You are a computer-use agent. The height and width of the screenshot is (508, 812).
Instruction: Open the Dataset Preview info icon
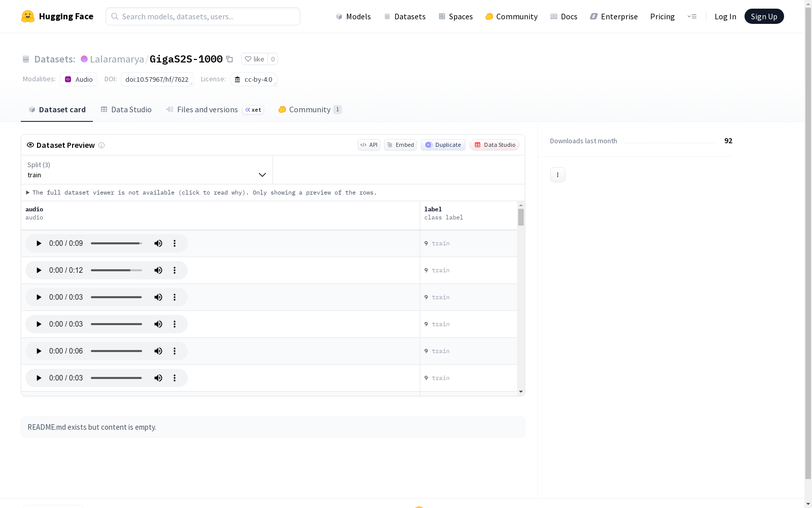click(x=101, y=145)
